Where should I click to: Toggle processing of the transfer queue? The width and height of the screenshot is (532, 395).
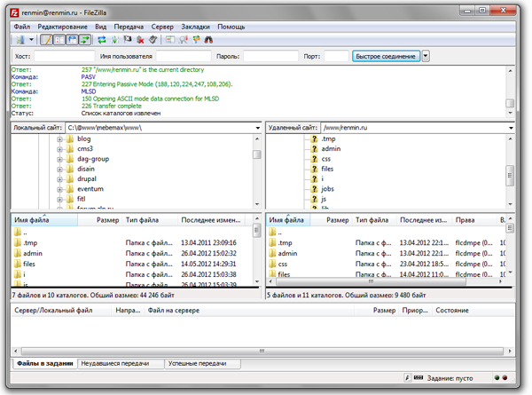114,40
